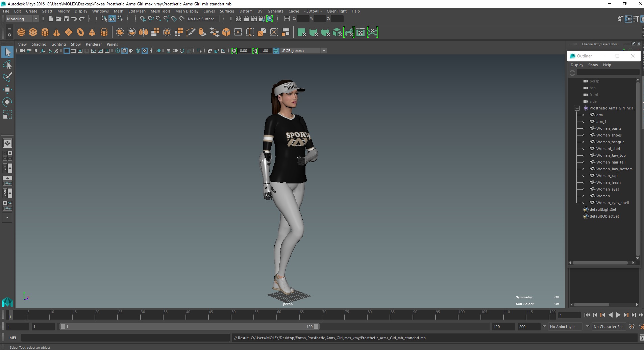The width and height of the screenshot is (644, 350).
Task: Open the Mesh Tools menu
Action: [x=160, y=11]
